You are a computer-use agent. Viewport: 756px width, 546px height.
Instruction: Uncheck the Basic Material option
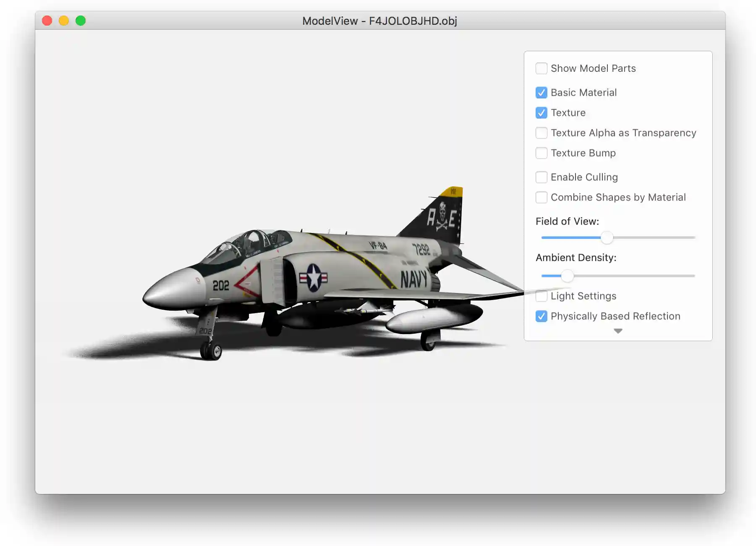541,93
